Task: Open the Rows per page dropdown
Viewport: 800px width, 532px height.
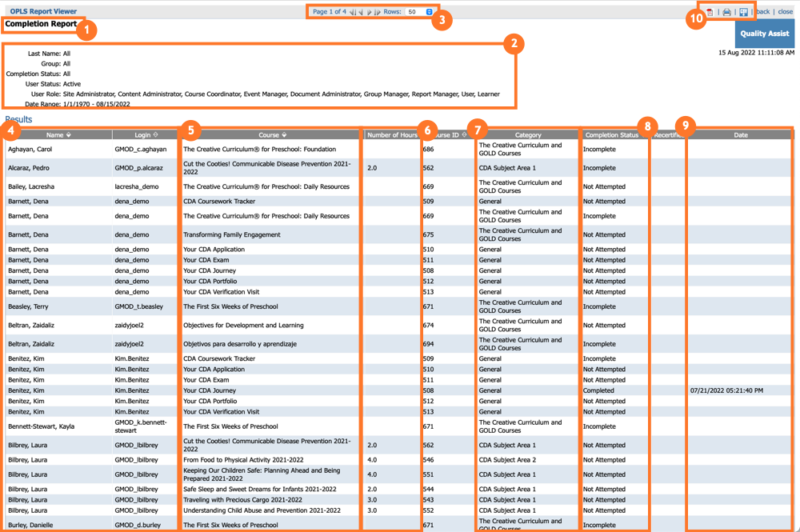Action: point(427,12)
